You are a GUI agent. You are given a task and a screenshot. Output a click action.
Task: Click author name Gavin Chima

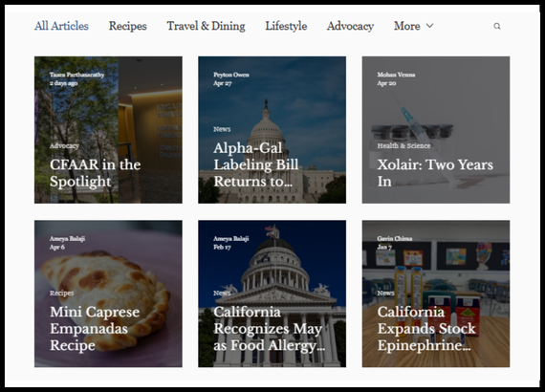tap(395, 238)
